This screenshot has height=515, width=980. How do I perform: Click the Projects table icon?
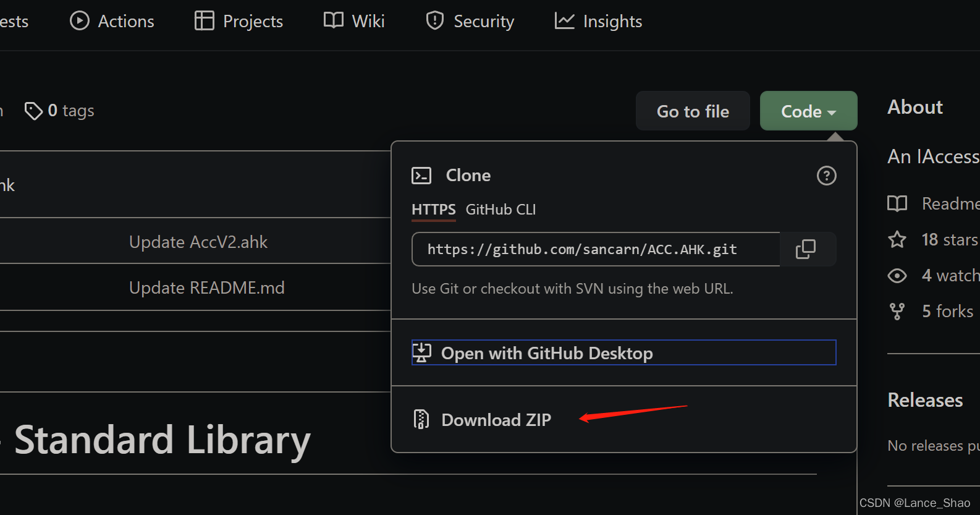tap(204, 21)
